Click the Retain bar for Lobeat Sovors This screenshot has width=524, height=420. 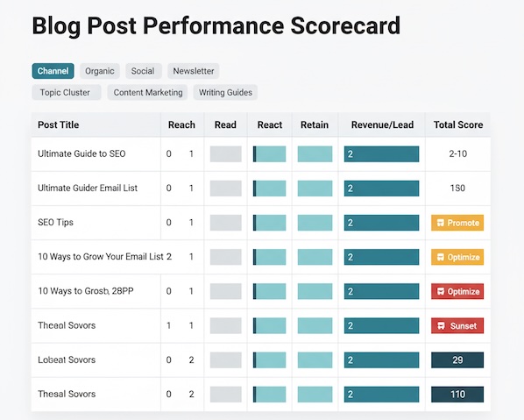click(315, 360)
